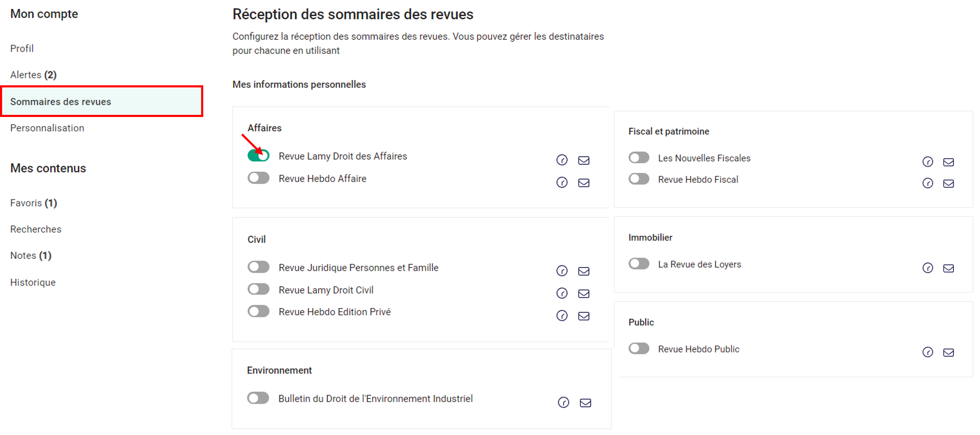This screenshot has height=435, width=980.
Task: Open the info icon for Revue Juridique Personnes et Famille
Action: tap(562, 271)
